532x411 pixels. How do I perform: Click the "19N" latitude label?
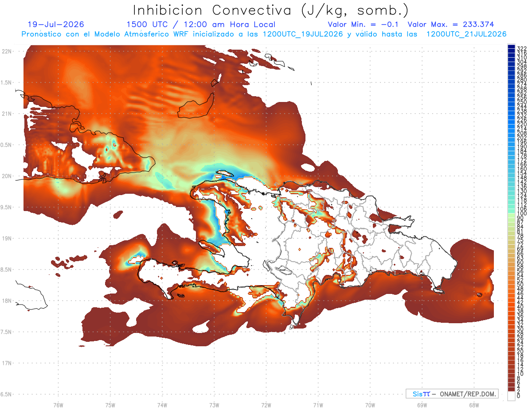click(8, 239)
